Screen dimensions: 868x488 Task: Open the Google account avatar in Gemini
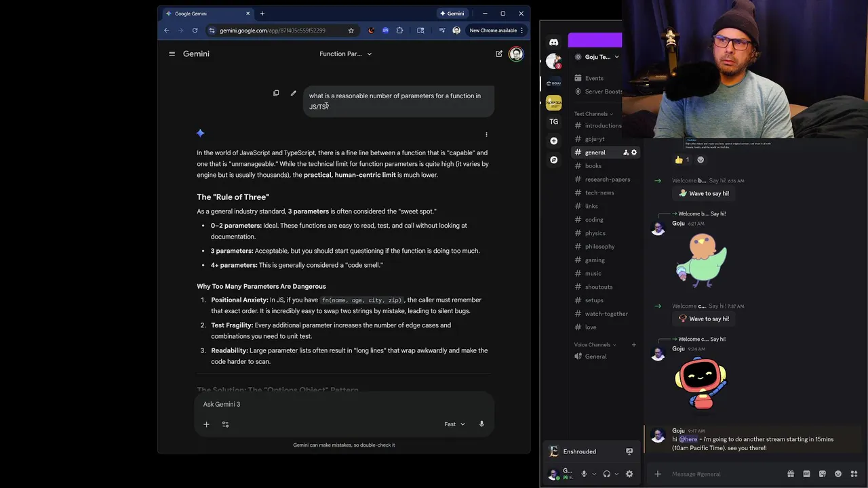tap(516, 54)
